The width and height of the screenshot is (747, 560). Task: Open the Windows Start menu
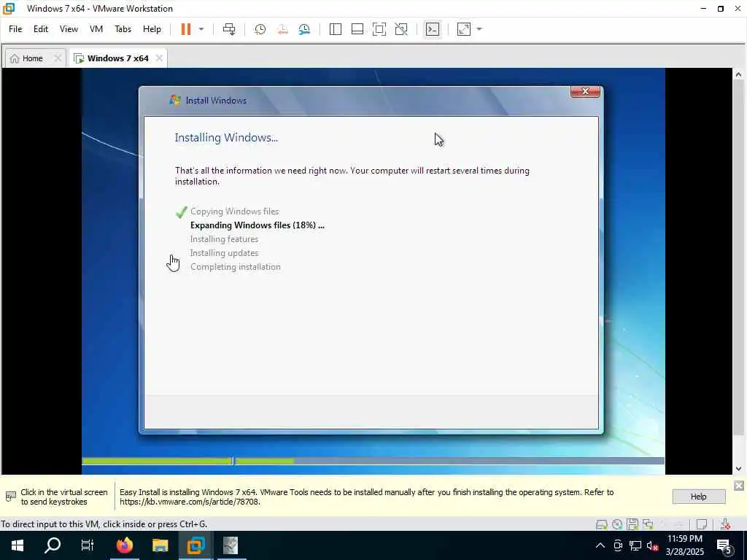[x=18, y=545]
